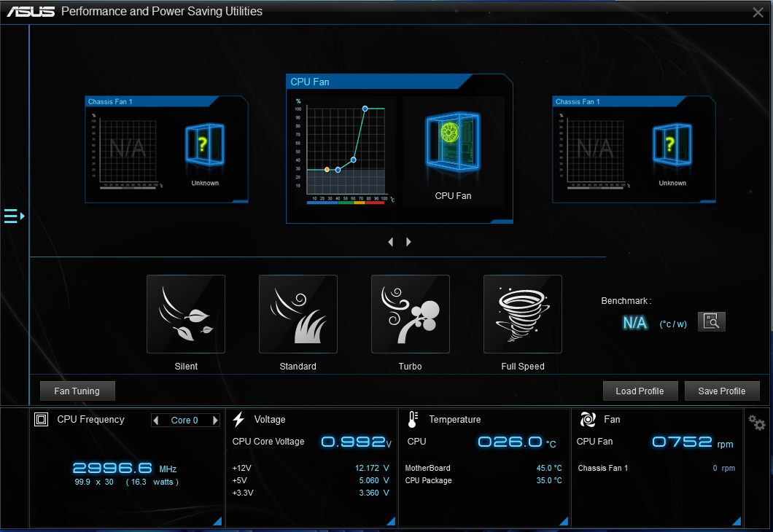Click the Benchmark magnifier icon
This screenshot has width=773, height=532.
[711, 321]
